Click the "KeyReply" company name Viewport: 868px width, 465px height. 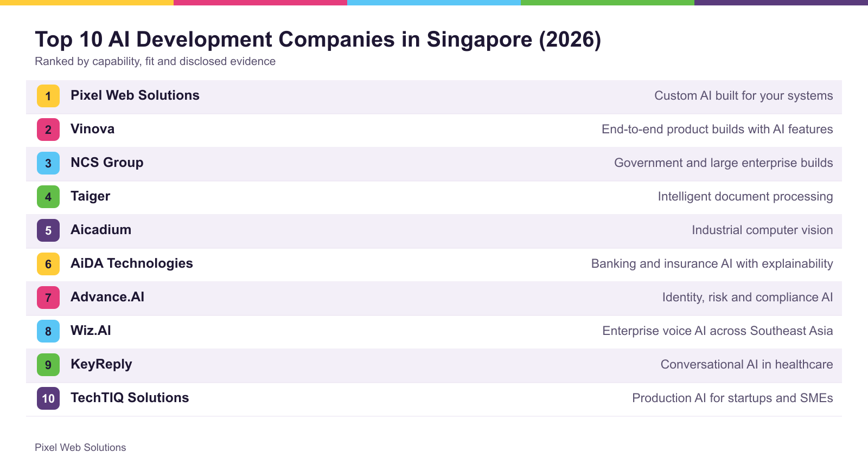(x=101, y=364)
